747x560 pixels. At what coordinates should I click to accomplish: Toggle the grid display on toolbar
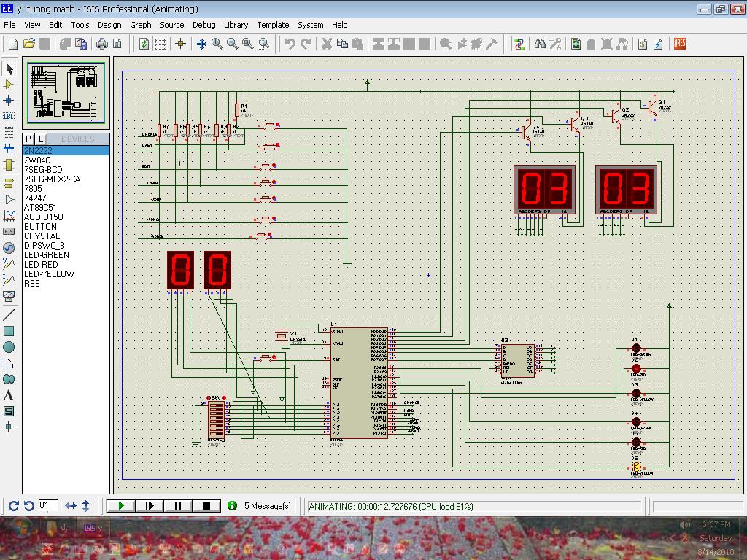(x=160, y=44)
